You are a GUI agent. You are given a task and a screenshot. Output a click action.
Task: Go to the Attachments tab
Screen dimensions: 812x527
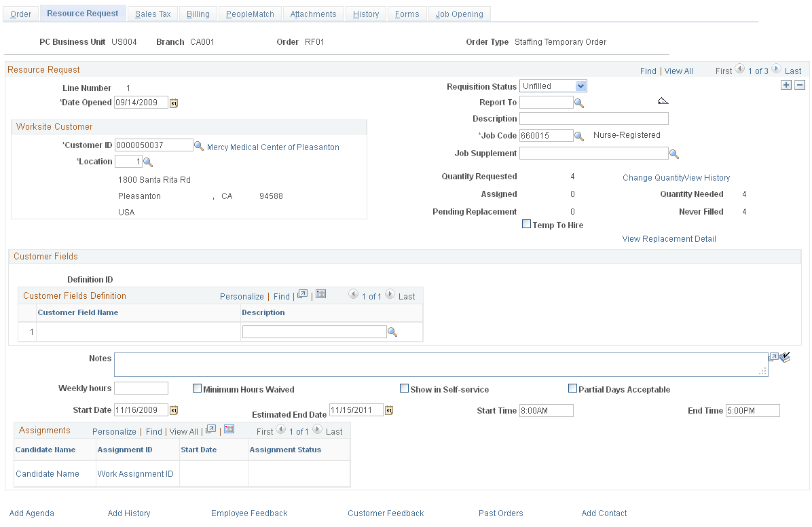click(313, 14)
